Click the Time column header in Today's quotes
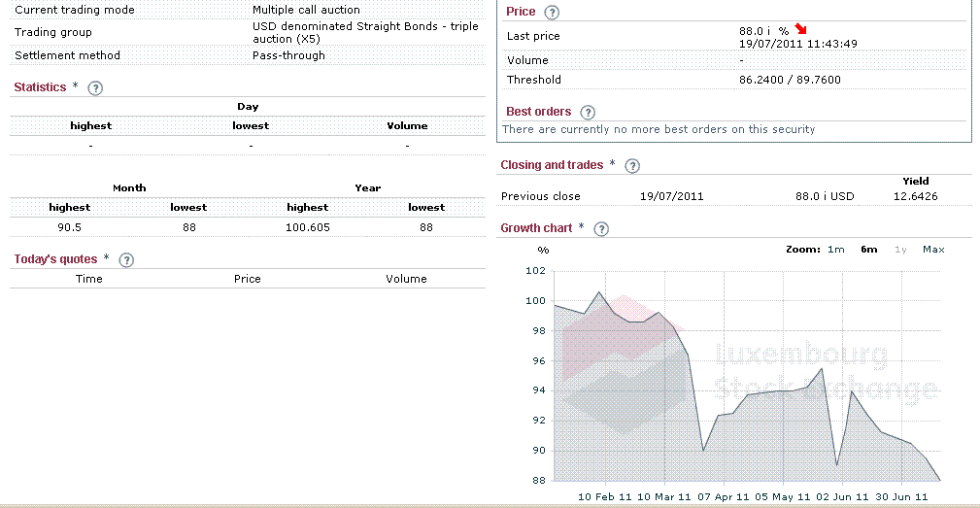 [89, 279]
